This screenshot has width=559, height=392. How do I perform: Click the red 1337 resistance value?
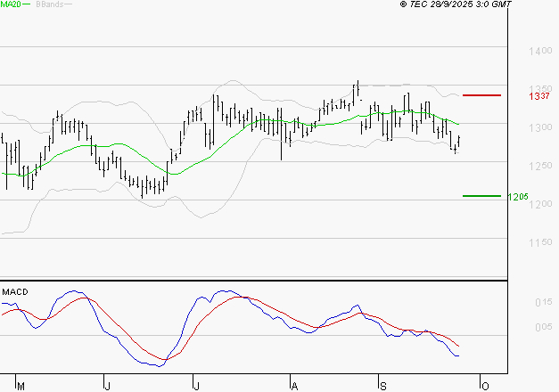(539, 96)
